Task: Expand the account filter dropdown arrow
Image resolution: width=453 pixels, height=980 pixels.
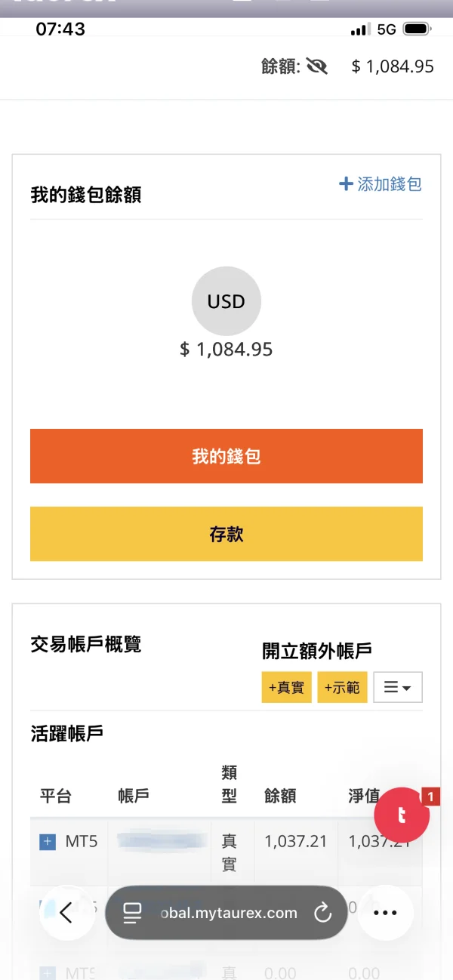Action: [x=407, y=688]
